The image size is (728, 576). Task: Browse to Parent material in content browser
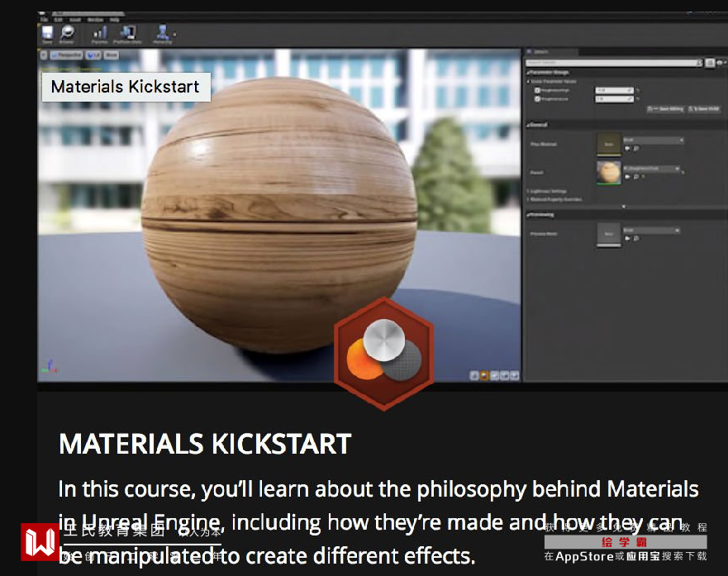(x=636, y=177)
